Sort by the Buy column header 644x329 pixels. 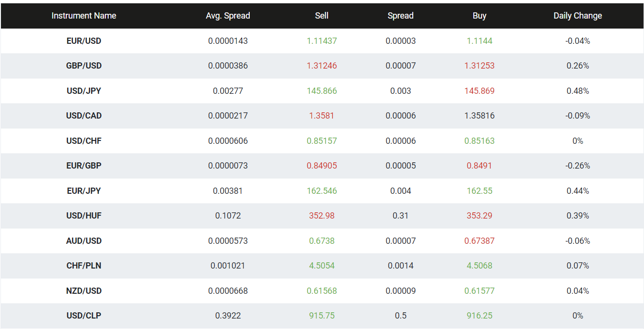tap(480, 15)
